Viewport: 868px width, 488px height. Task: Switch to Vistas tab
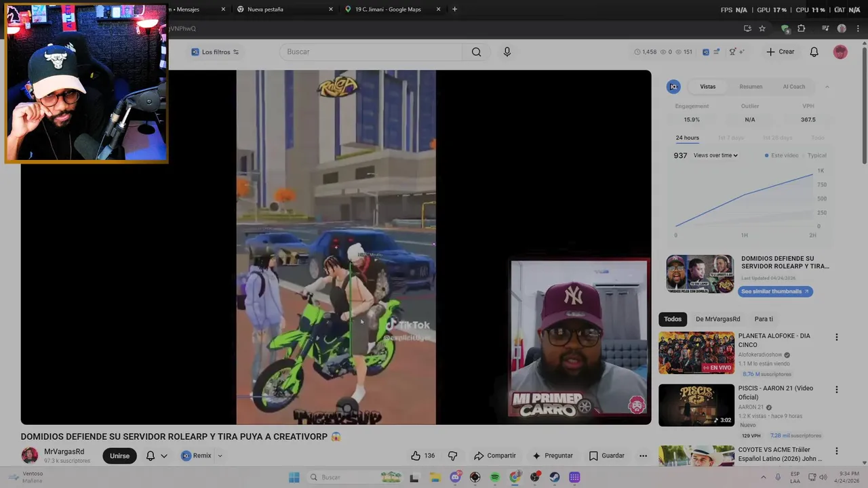(707, 87)
